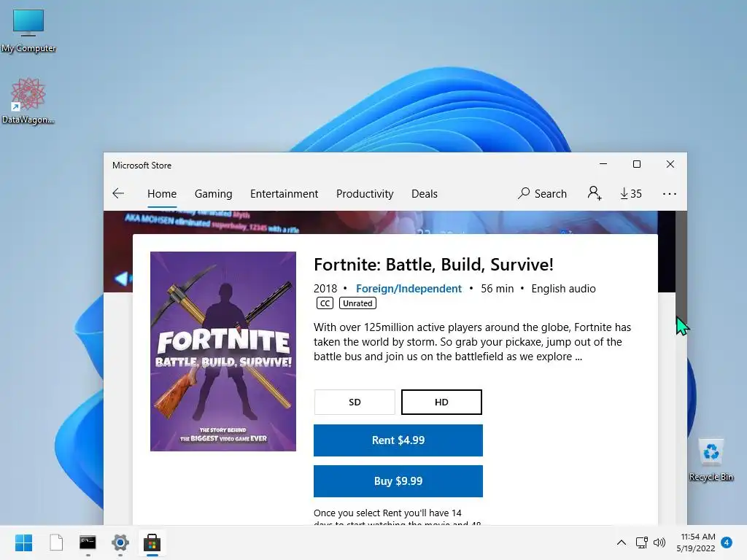Open Settings gear on the taskbar
This screenshot has height=560, width=747.
120,542
